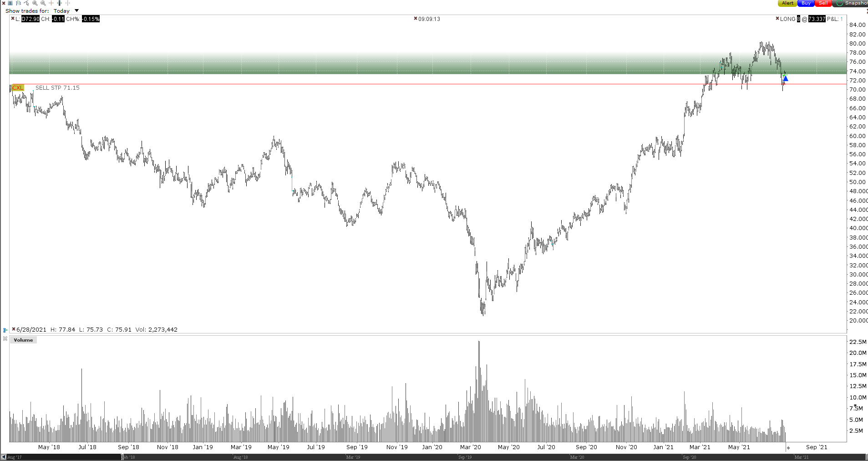Select the trendline drawing cursor tool
Viewport: 868px width, 461px height.
pos(27,3)
